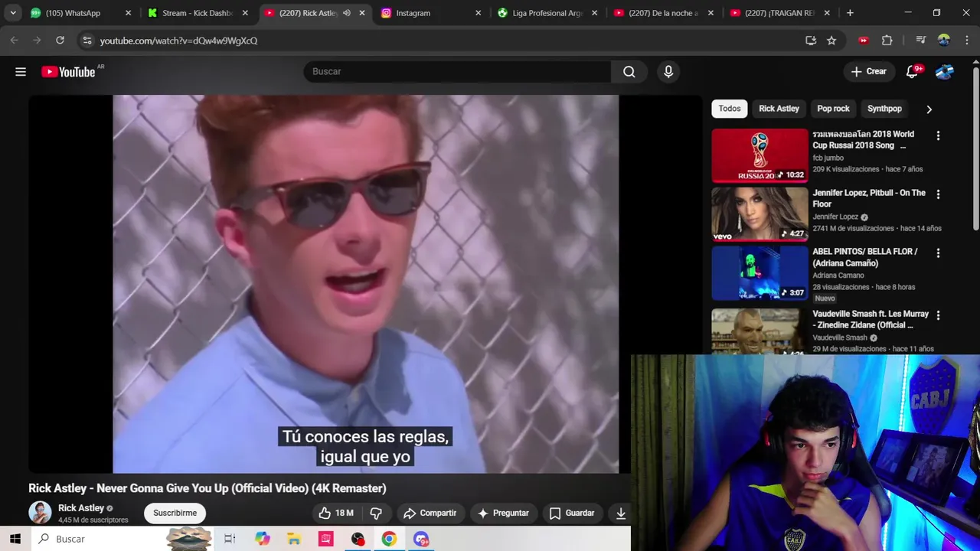Filter suggestions by Synthpop chip
The height and width of the screenshot is (551, 980).
tap(884, 109)
